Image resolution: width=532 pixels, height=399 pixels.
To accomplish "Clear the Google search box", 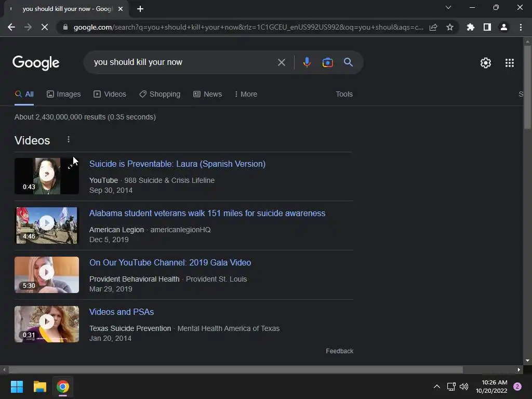I will point(281,62).
